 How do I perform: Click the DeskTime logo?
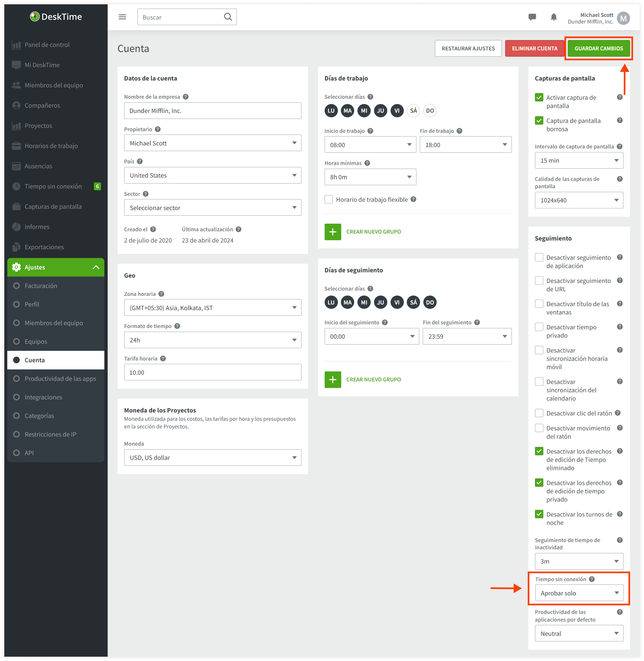[x=56, y=17]
